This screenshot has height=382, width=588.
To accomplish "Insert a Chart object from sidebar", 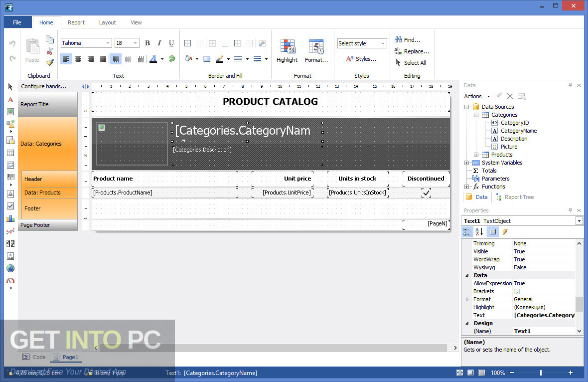I will click(x=10, y=218).
